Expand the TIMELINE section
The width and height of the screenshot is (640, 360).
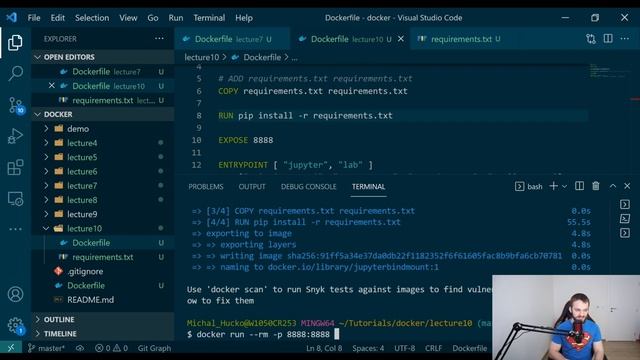click(103, 333)
